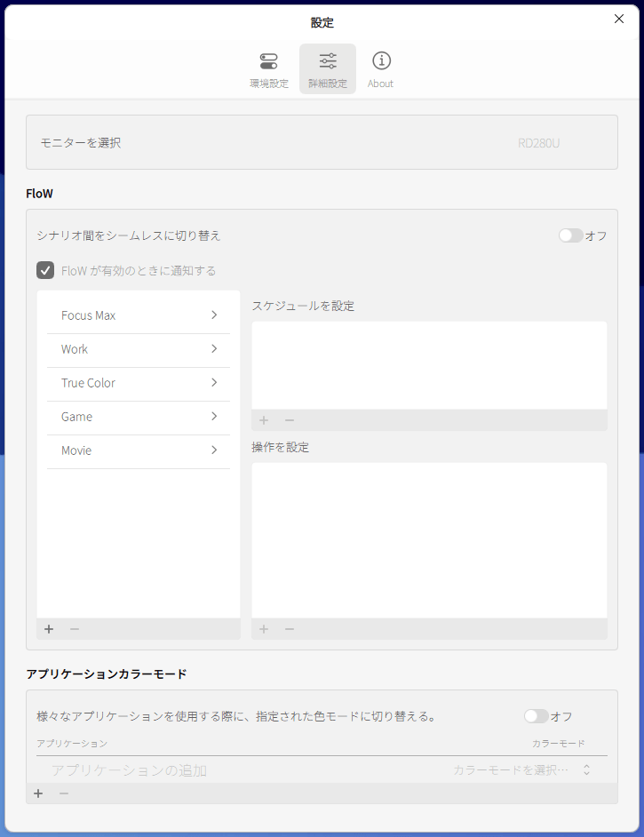Expand the True Color scenario chevron
Viewport: 644px width, 837px height.
(214, 383)
